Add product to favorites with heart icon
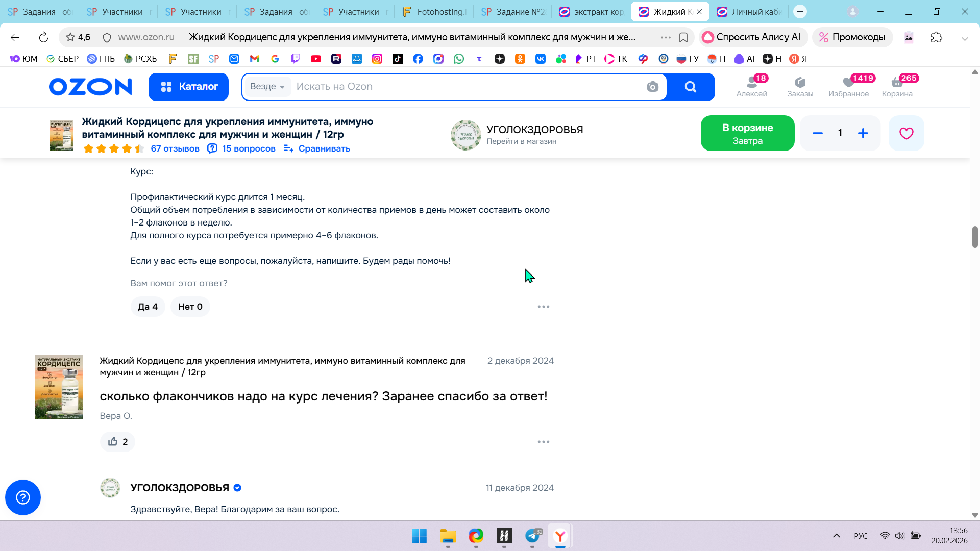Image resolution: width=980 pixels, height=551 pixels. [906, 133]
